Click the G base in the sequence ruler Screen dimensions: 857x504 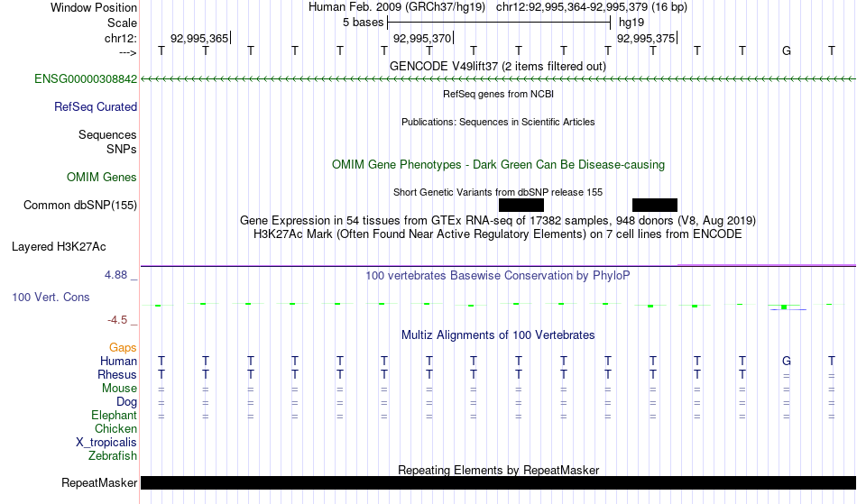pyautogui.click(x=787, y=50)
